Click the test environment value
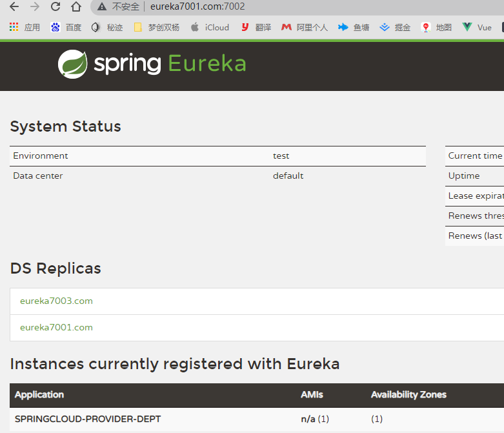This screenshot has width=504, height=433. tap(281, 156)
